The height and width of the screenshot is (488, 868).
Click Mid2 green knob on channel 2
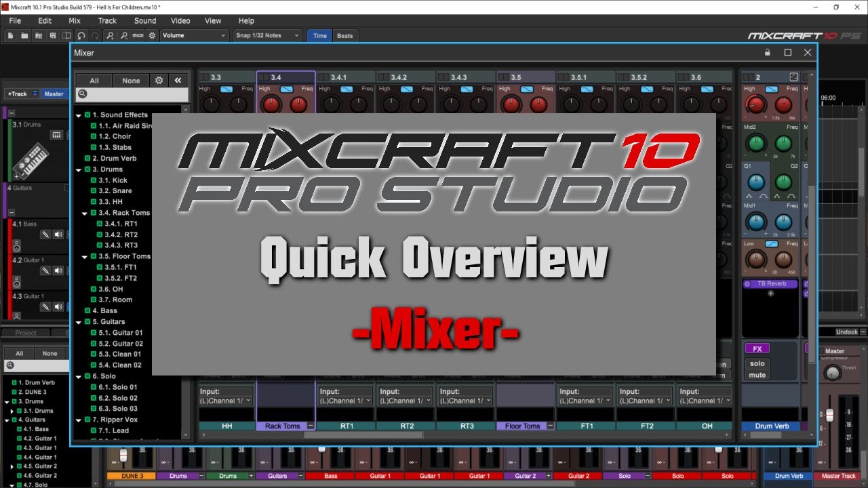click(x=755, y=143)
